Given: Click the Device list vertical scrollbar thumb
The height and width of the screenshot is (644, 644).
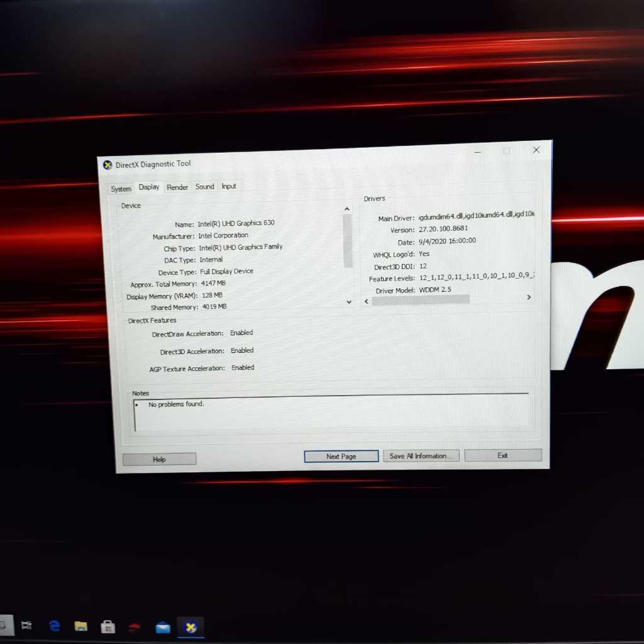Looking at the screenshot, I should (347, 241).
